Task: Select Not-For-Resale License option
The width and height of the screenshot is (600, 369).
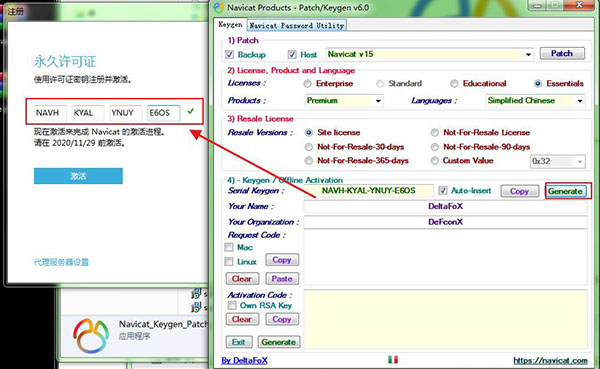Action: (435, 132)
